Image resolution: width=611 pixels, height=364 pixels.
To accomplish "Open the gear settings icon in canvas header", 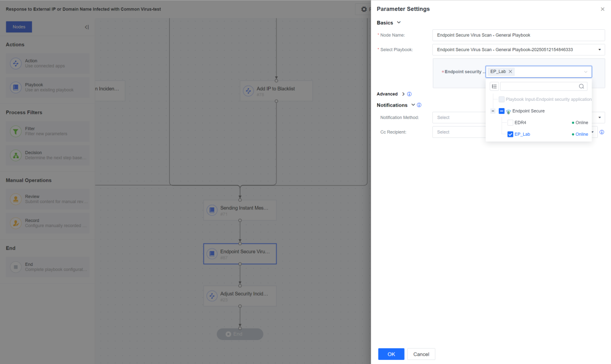I will 364,9.
